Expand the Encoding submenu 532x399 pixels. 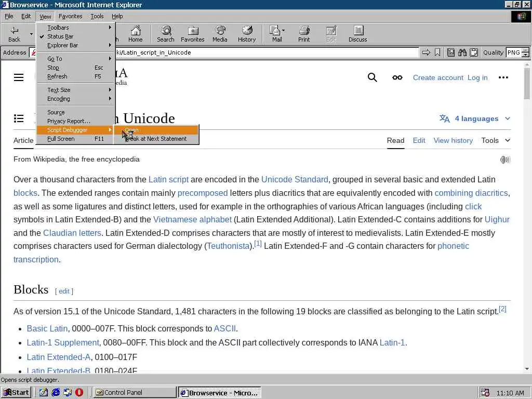click(76, 99)
